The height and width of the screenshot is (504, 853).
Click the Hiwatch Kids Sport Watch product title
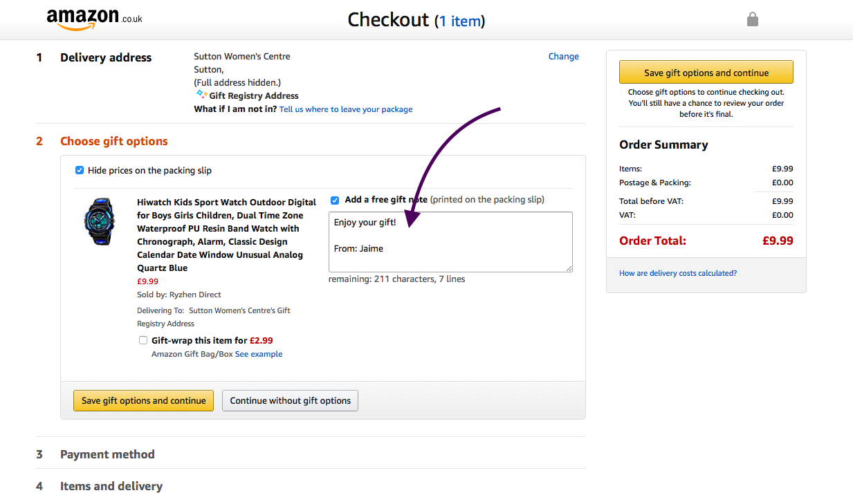coord(227,235)
